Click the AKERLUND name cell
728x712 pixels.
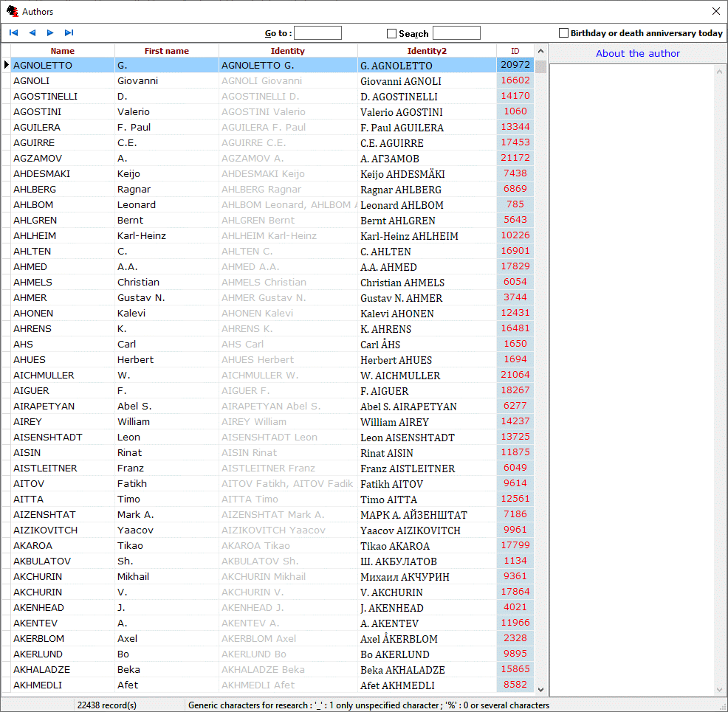63,654
